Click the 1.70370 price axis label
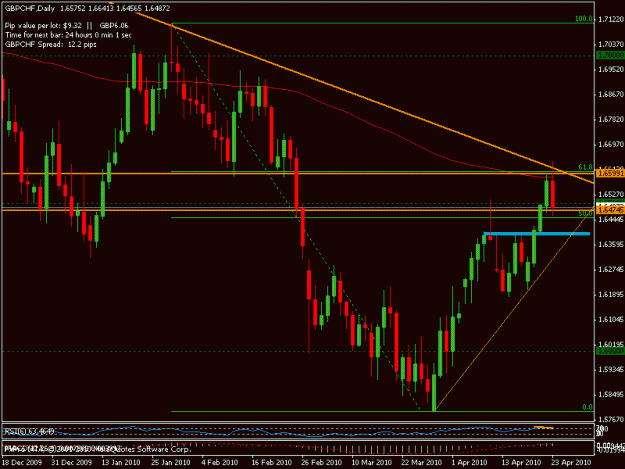The height and width of the screenshot is (469, 625). 611,44
